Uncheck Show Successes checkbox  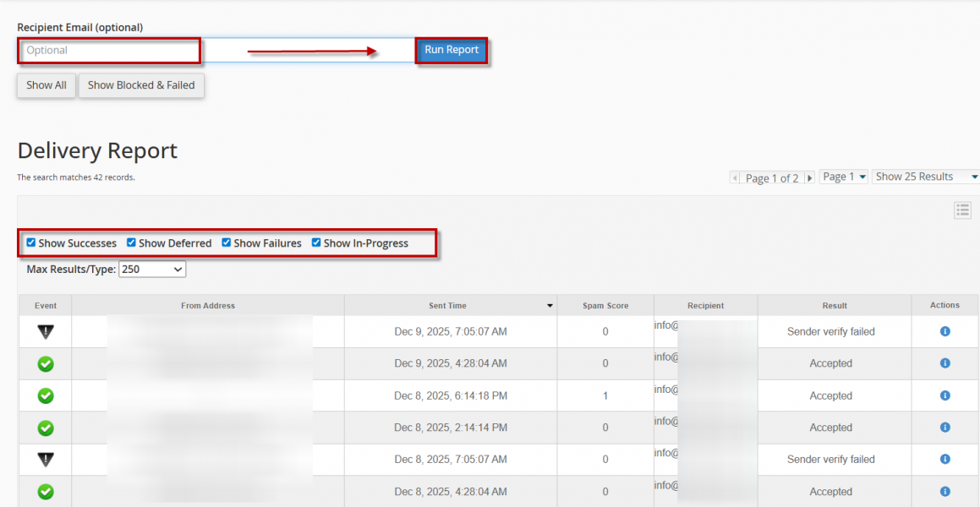[31, 243]
